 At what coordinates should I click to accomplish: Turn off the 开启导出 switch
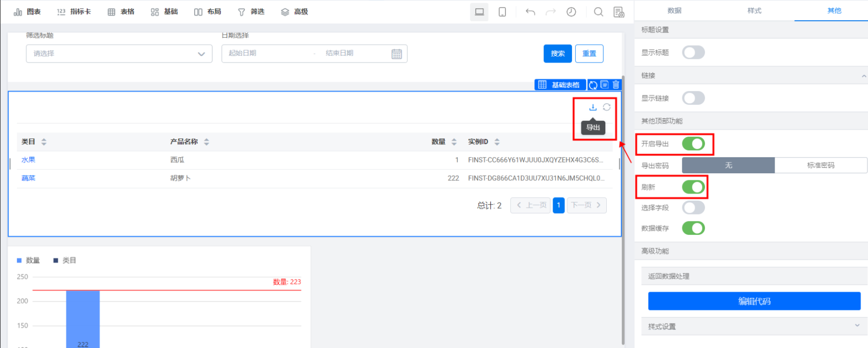pos(693,144)
